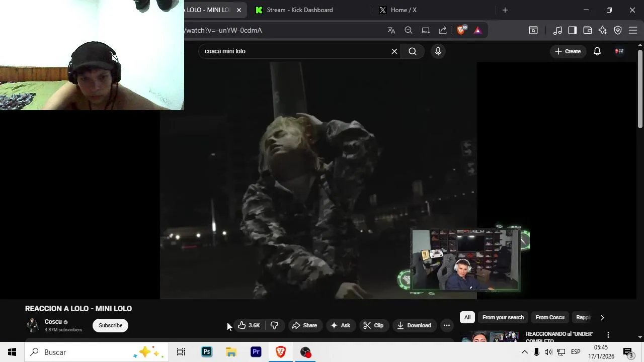Open the translate page icon

pyautogui.click(x=391, y=30)
